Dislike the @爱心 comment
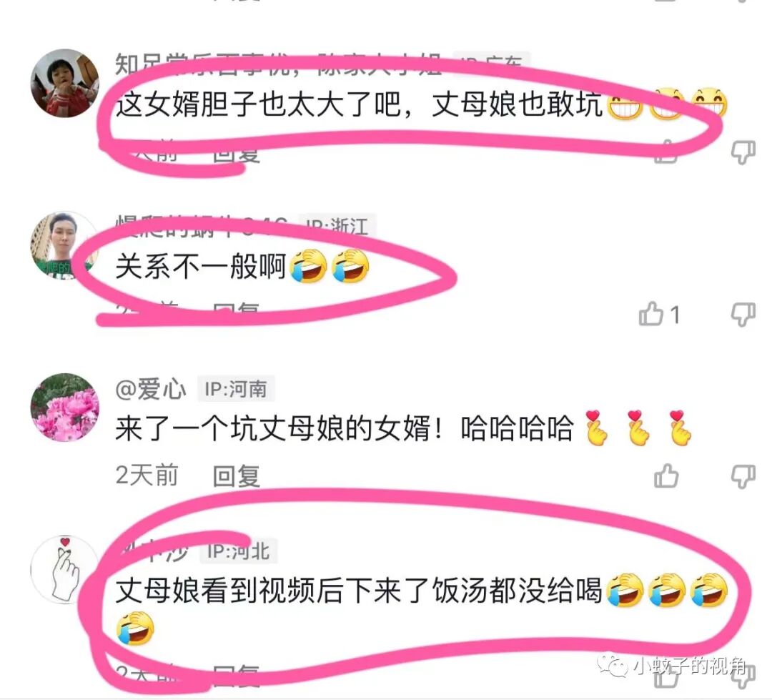772x700 pixels. click(x=743, y=477)
